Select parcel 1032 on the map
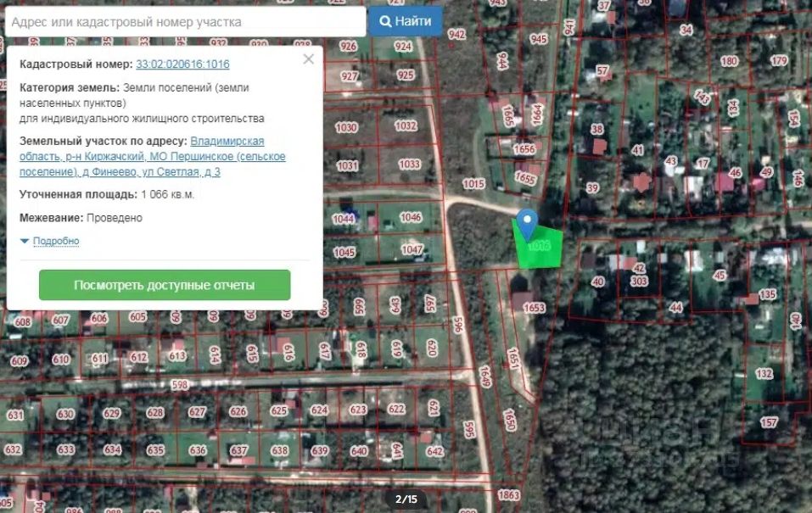Image resolution: width=812 pixels, height=513 pixels. pyautogui.click(x=406, y=125)
